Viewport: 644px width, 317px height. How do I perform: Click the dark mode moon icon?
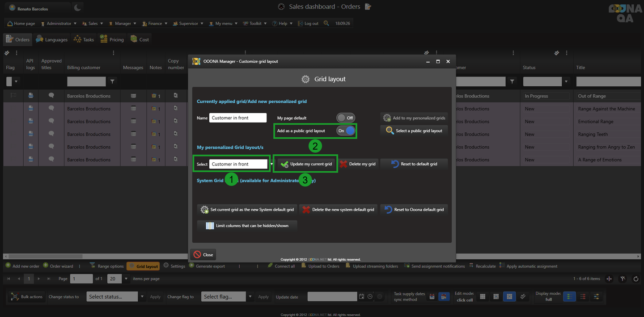[x=77, y=8]
